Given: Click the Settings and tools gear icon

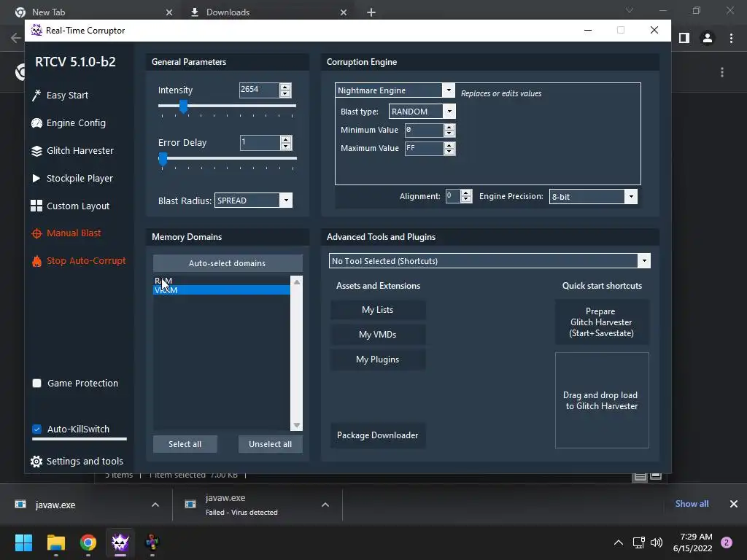Looking at the screenshot, I should click(x=36, y=462).
